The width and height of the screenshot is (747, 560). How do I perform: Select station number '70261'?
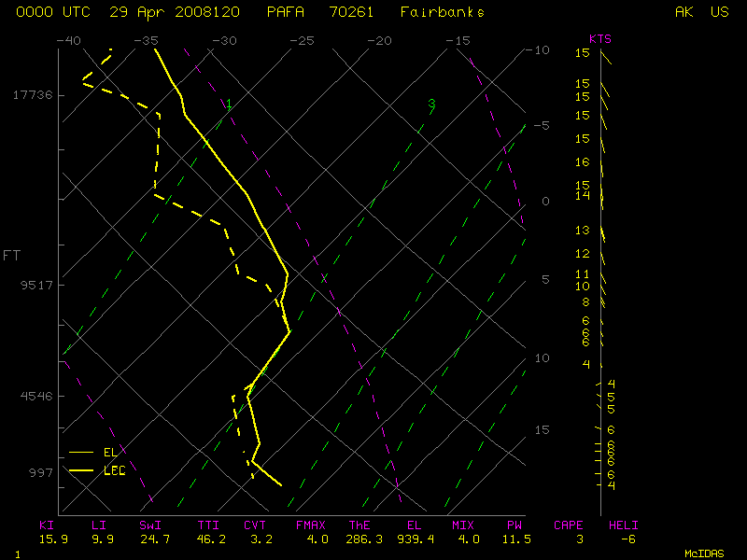click(351, 12)
